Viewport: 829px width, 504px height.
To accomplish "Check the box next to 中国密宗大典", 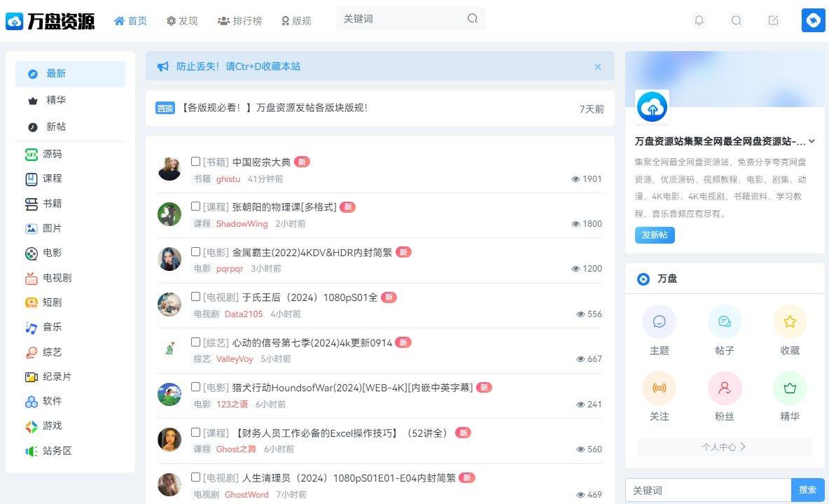I will coord(195,161).
